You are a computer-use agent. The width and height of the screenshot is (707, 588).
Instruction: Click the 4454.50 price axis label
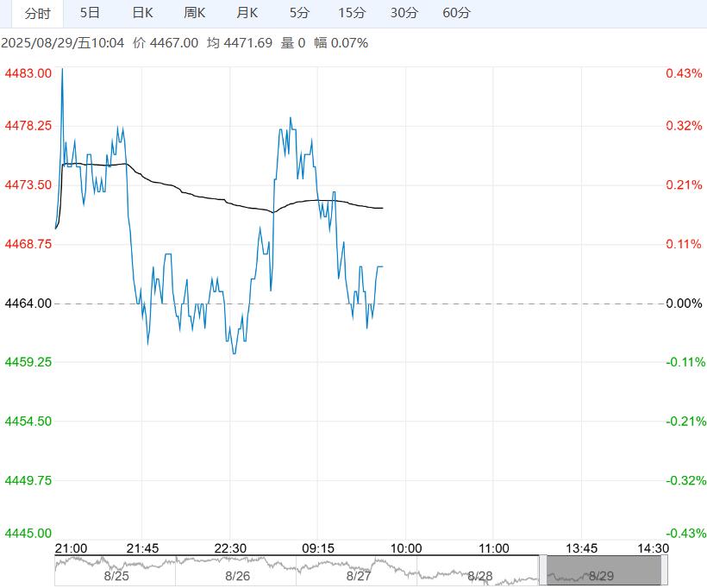tap(28, 421)
